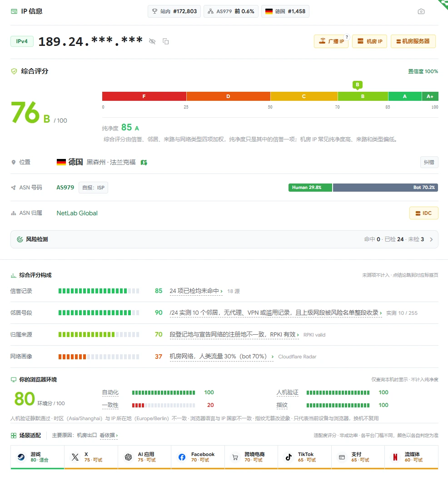Click the Cloudflare Radar source text
This screenshot has width=448, height=481.
coord(297,357)
